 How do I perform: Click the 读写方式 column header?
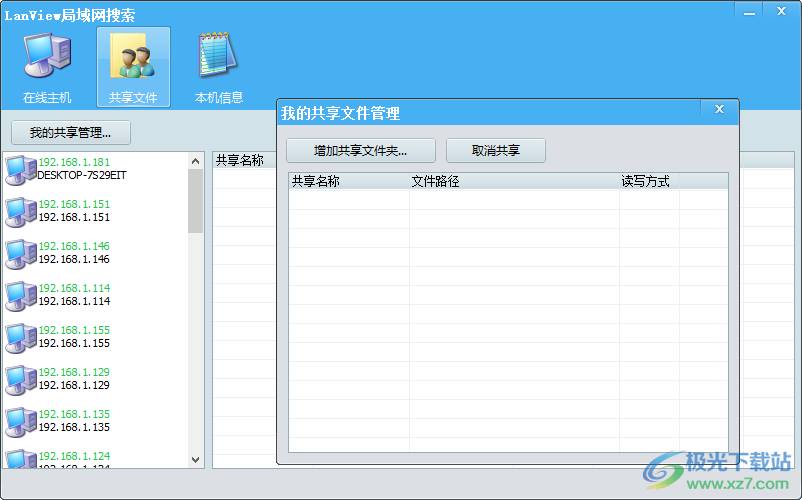tap(649, 181)
